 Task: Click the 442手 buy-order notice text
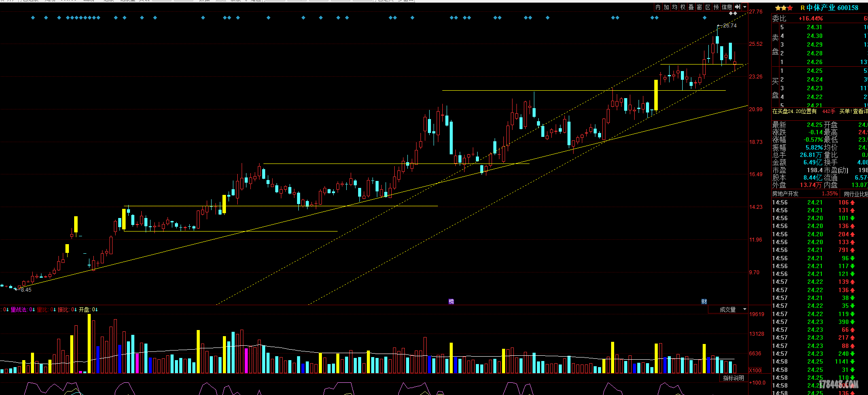pos(829,112)
